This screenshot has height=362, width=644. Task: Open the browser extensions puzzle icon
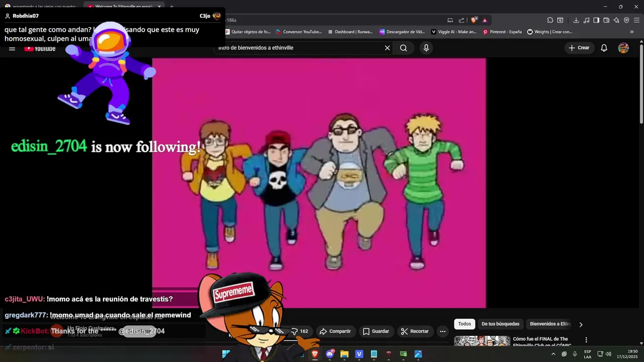[550, 20]
